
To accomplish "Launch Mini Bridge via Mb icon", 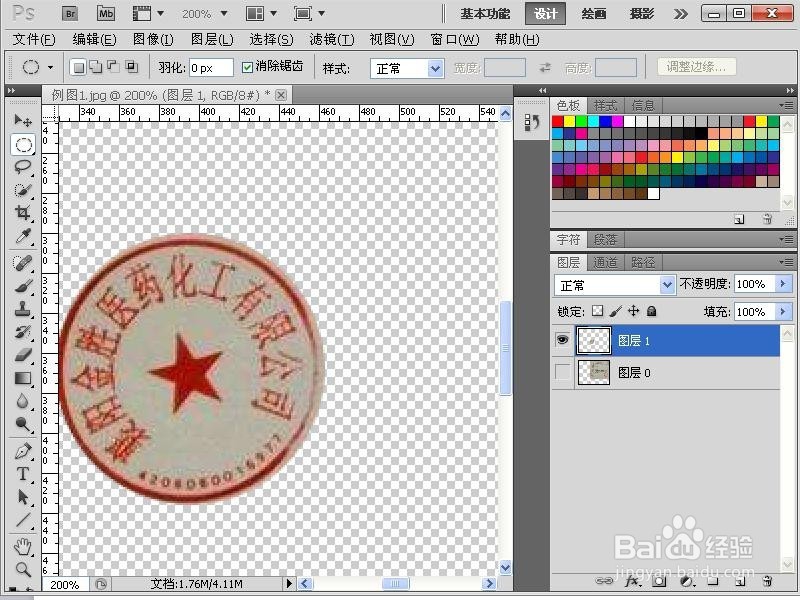I will coord(106,14).
